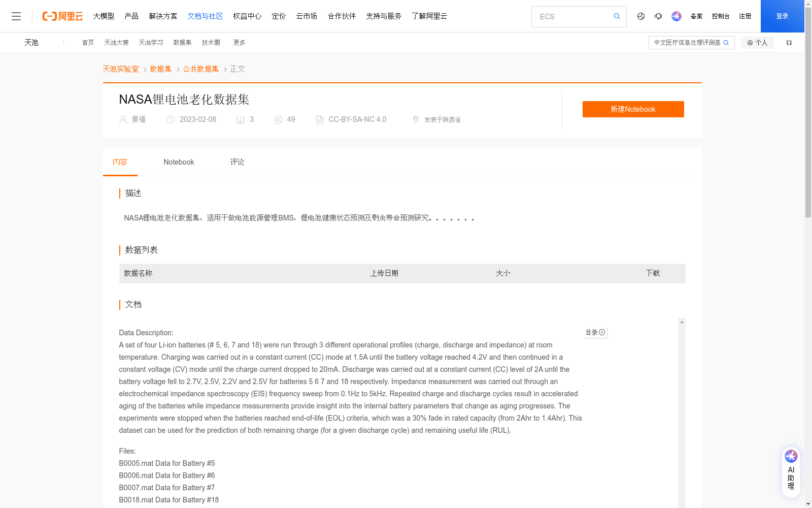This screenshot has width=812, height=508.
Task: Click 天池大赛 in the Tianchi nav
Action: [116, 43]
